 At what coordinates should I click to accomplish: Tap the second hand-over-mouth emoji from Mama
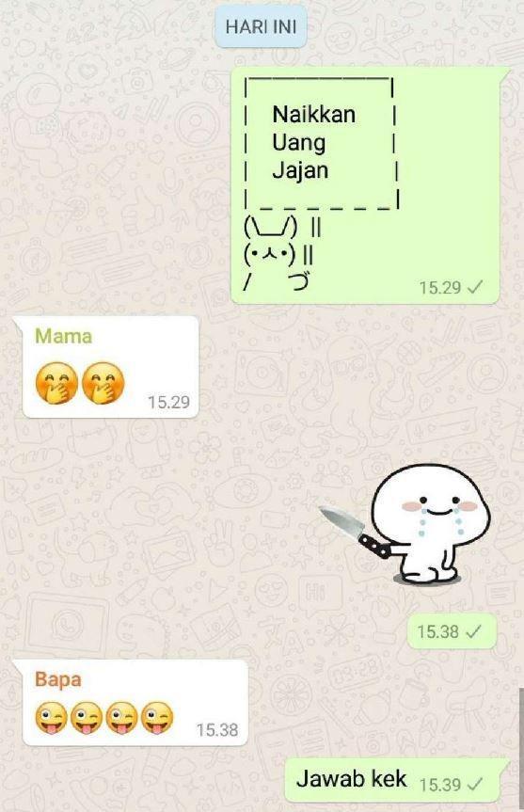click(103, 383)
